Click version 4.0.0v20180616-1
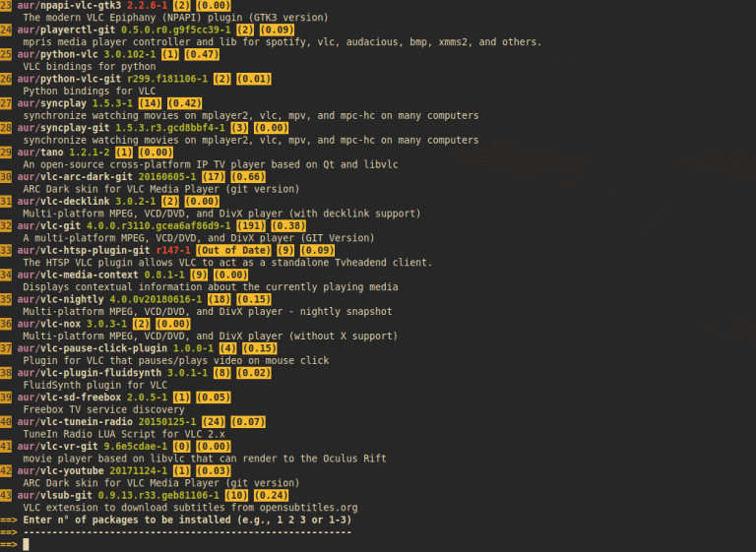756x552 pixels. pyautogui.click(x=156, y=299)
